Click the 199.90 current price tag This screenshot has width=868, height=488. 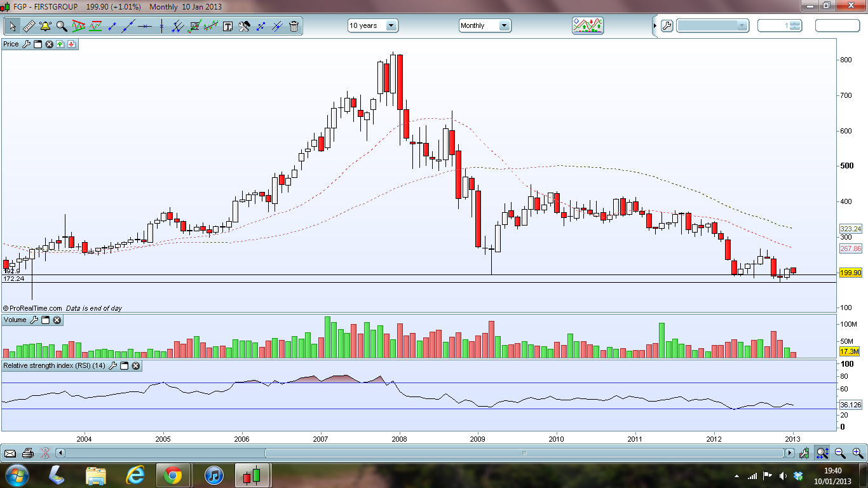[x=850, y=273]
